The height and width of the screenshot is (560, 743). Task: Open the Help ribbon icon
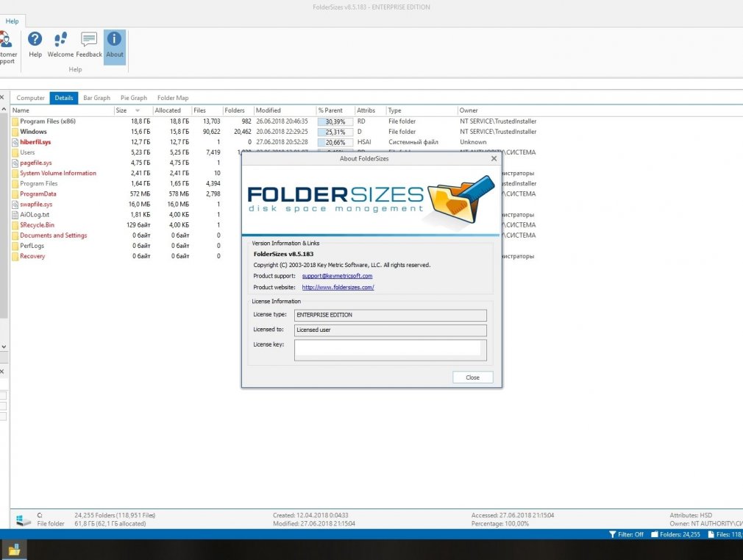point(35,45)
